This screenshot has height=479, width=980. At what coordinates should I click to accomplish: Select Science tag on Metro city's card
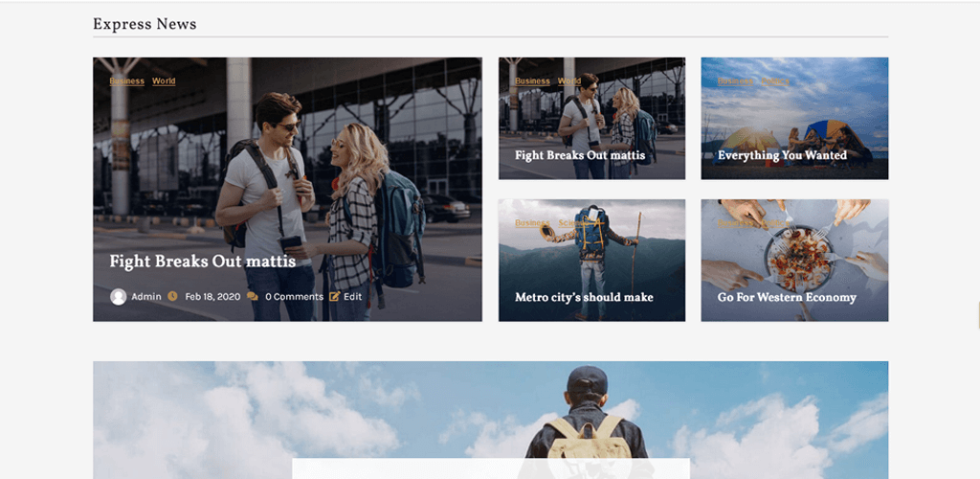(574, 223)
